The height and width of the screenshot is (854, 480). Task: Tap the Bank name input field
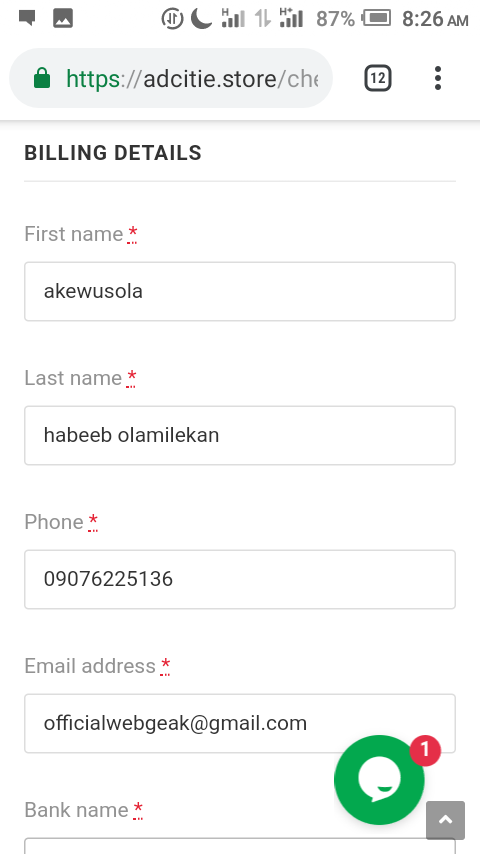pyautogui.click(x=240, y=846)
